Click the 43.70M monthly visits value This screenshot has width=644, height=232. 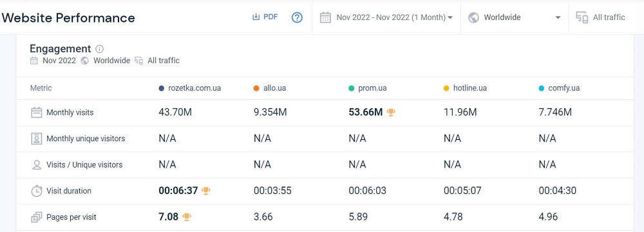click(x=175, y=112)
